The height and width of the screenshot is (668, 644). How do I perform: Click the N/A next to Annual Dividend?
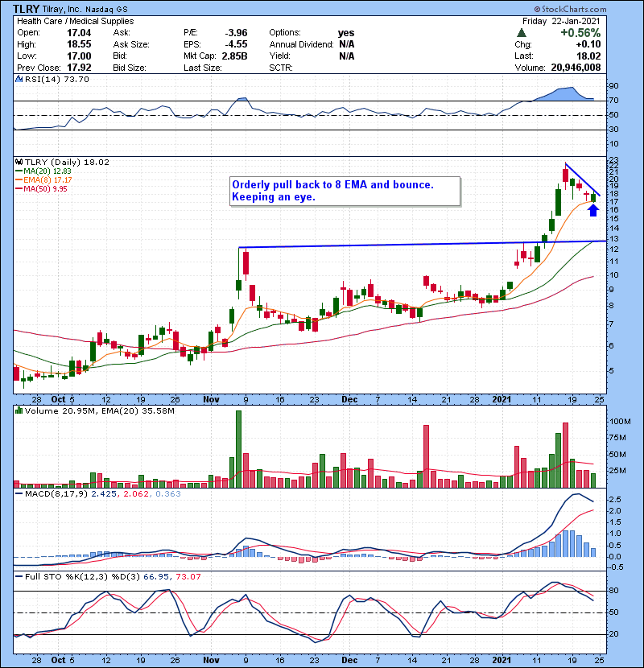point(347,44)
